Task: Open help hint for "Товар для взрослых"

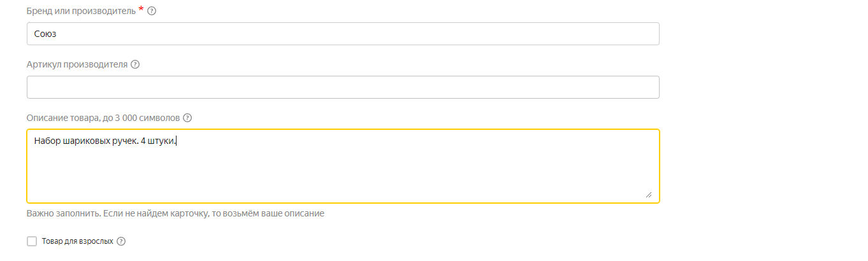Action: click(x=121, y=241)
